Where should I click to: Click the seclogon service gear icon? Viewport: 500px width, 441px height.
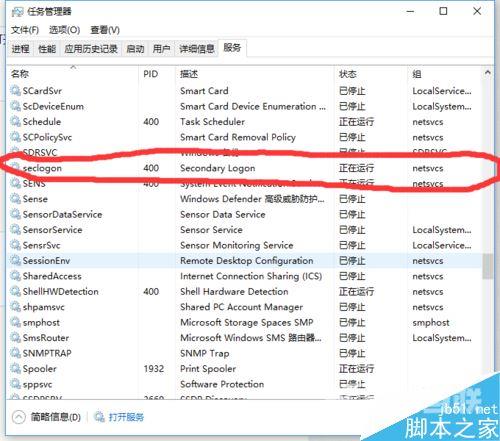coord(15,168)
